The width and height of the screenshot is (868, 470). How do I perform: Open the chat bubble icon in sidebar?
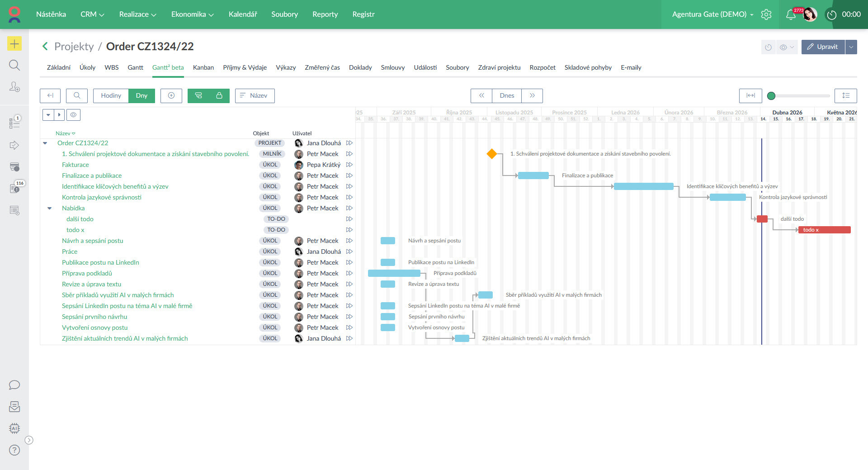pos(14,385)
